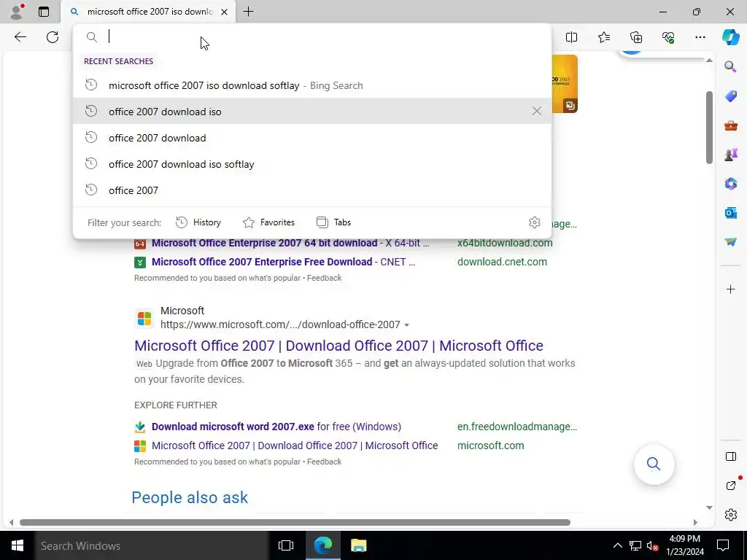This screenshot has width=747, height=560.
Task: Open Windows Start menu
Action: click(18, 545)
